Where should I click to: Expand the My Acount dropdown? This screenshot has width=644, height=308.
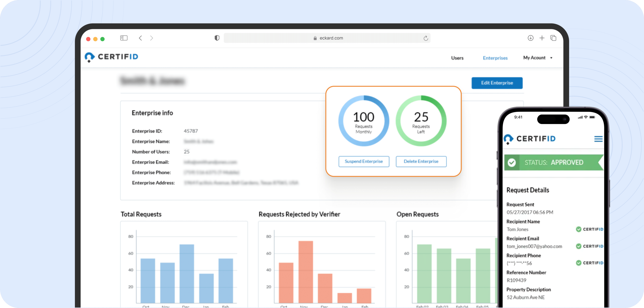(538, 58)
